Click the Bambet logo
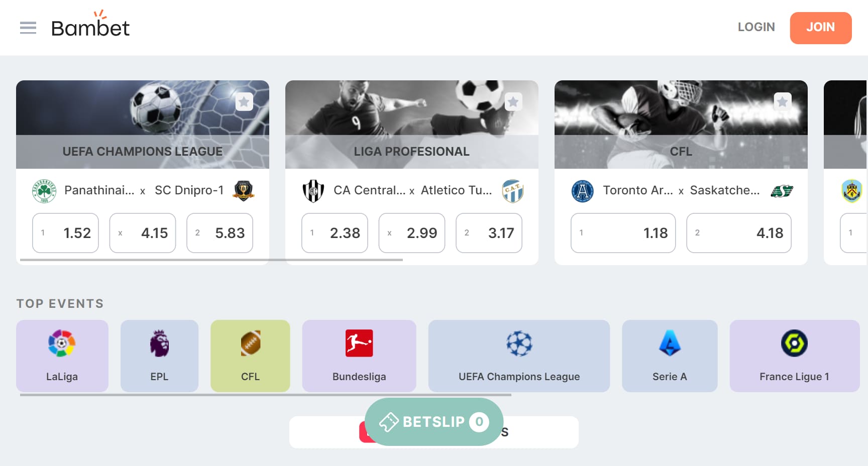Screen dimensions: 868x466 (x=90, y=25)
